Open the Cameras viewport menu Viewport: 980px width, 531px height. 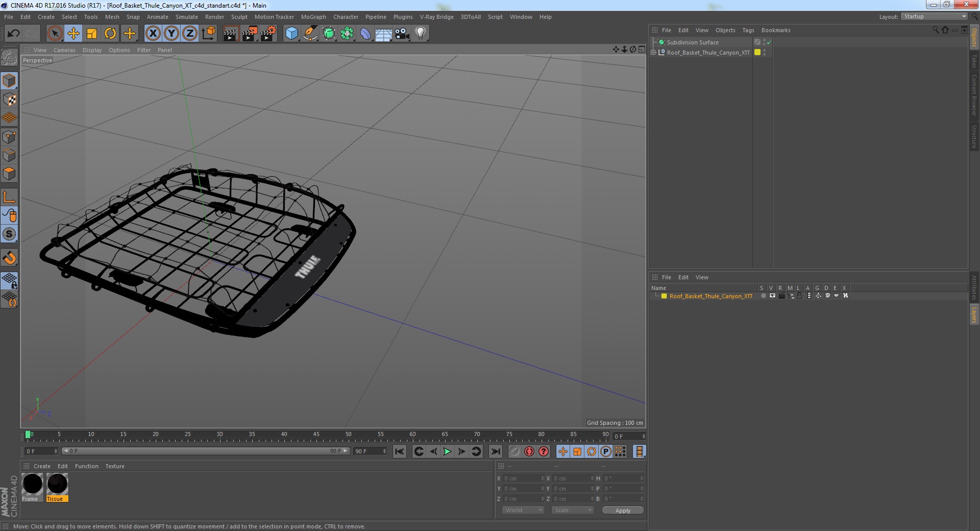click(64, 50)
